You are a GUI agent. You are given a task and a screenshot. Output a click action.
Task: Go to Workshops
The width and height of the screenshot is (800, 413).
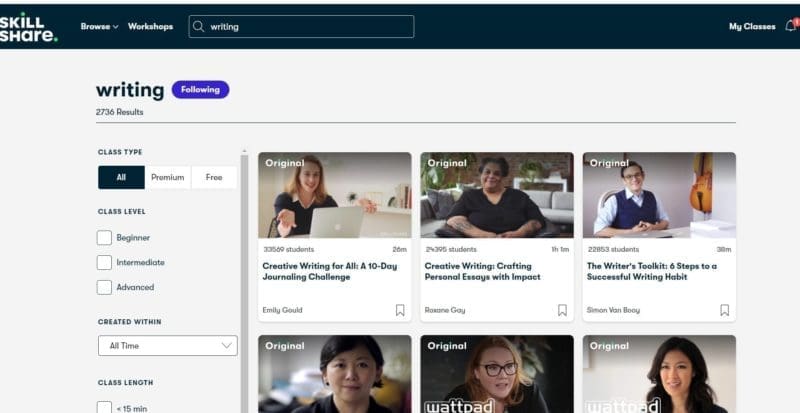pyautogui.click(x=151, y=27)
